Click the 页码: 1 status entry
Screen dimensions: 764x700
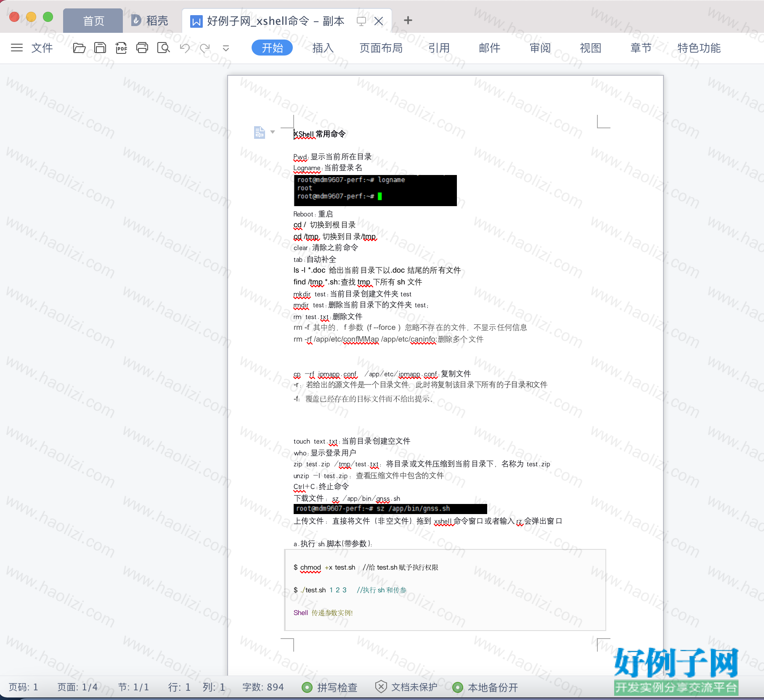(24, 687)
